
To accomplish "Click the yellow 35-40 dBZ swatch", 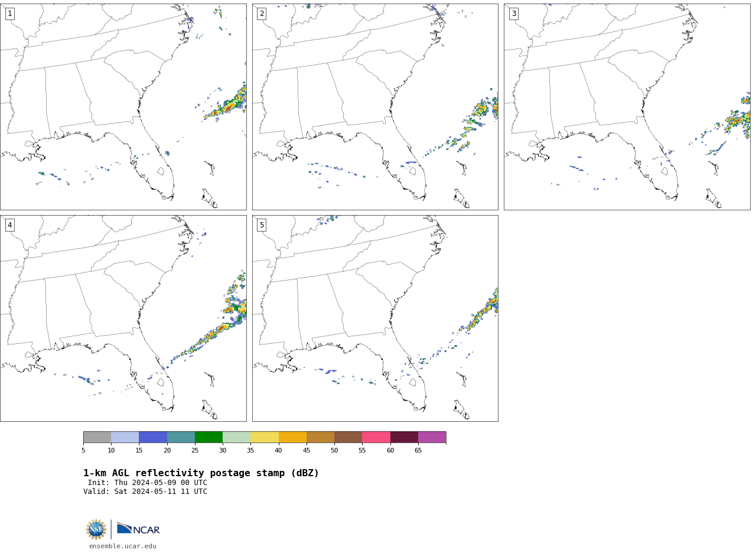I will tap(265, 437).
